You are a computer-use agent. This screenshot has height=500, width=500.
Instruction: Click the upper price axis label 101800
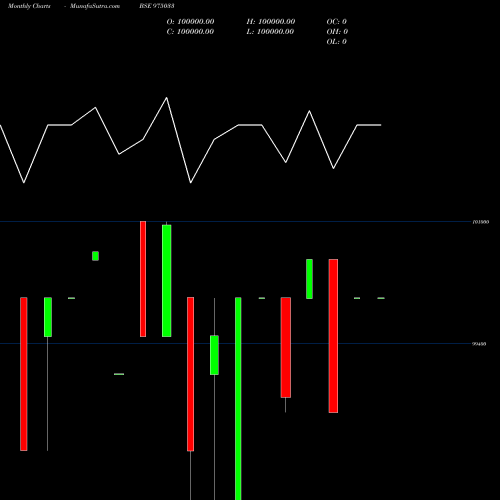tap(481, 222)
